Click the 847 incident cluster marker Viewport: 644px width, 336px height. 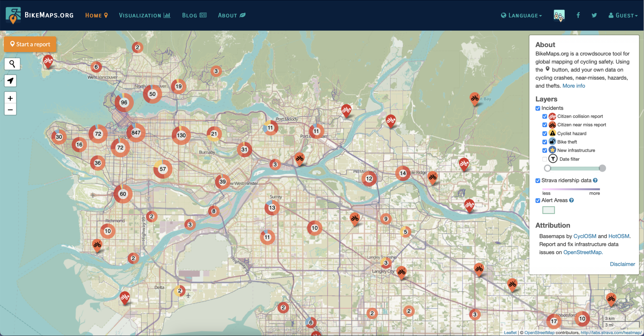136,133
